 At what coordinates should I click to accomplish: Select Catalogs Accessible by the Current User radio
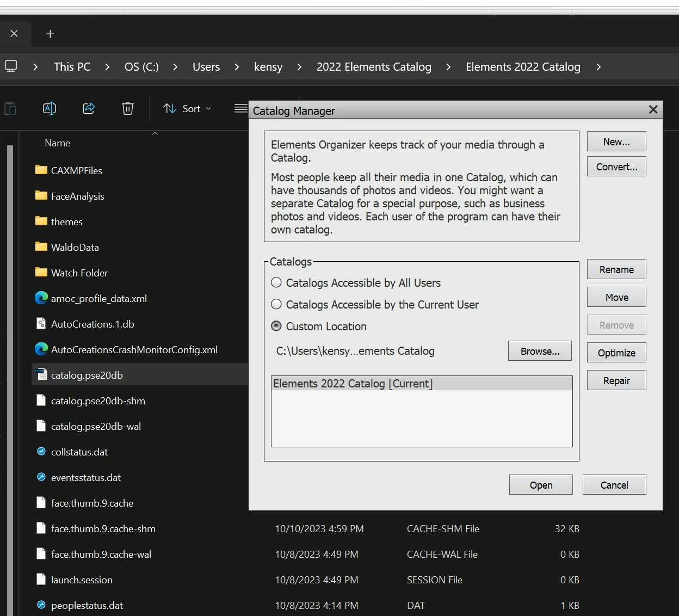coord(276,304)
